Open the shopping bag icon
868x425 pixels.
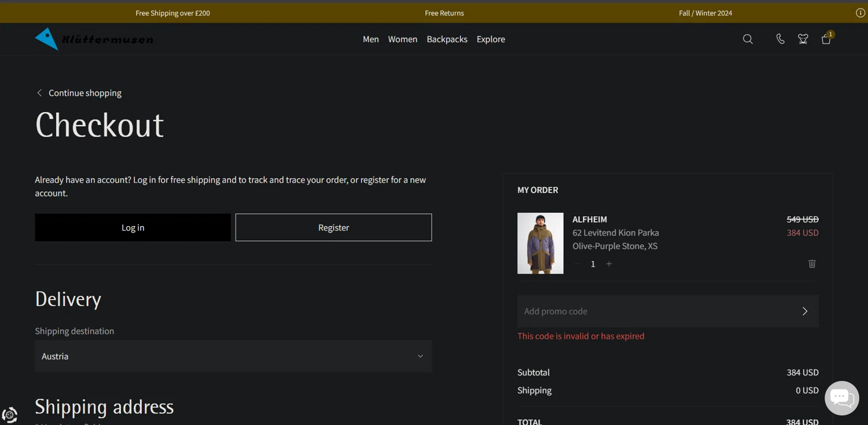[826, 39]
